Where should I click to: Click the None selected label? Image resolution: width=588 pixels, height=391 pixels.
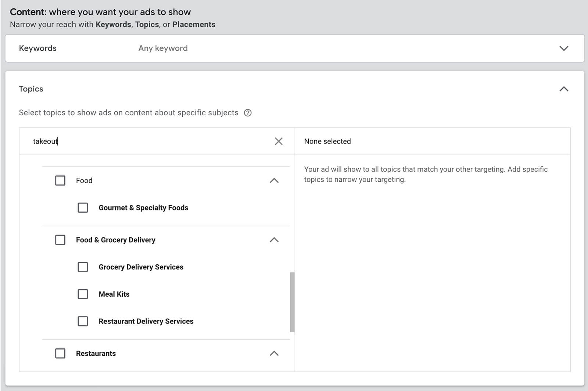[x=327, y=141]
